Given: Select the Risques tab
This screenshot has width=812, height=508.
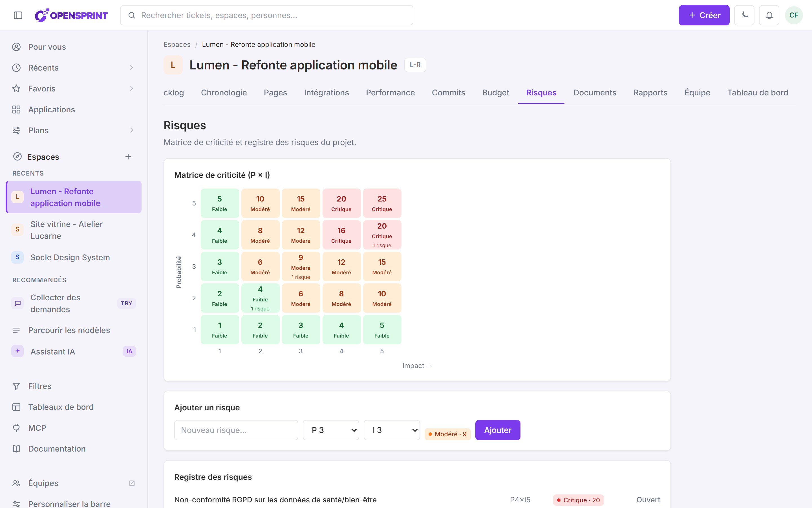Looking at the screenshot, I should point(541,92).
